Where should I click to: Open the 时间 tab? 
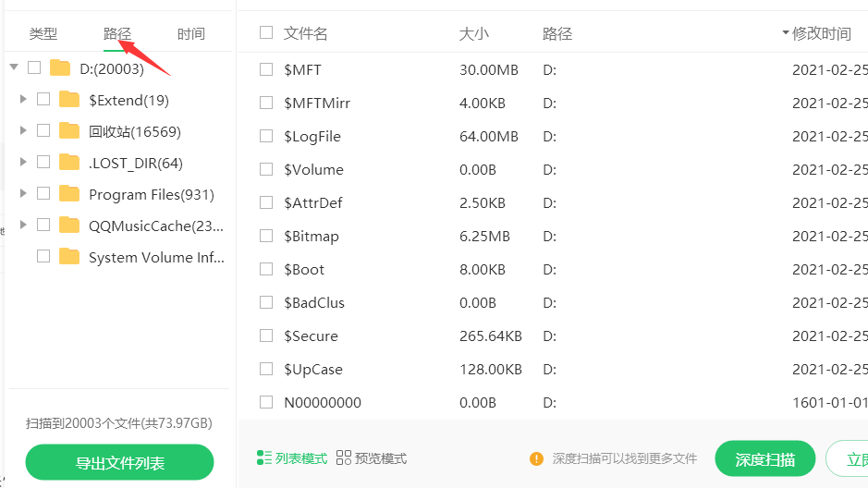(191, 34)
